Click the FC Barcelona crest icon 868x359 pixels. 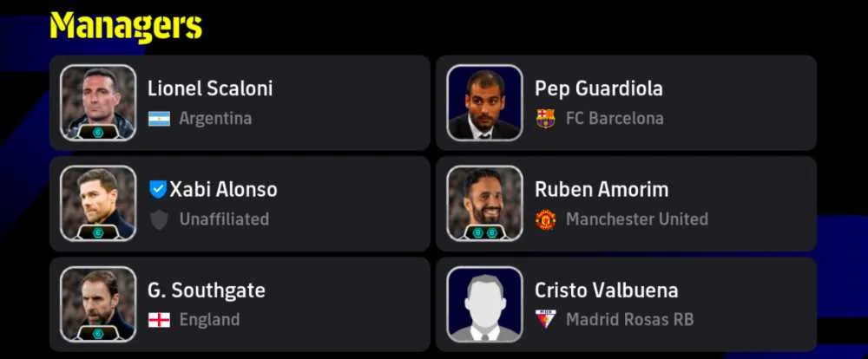point(545,119)
